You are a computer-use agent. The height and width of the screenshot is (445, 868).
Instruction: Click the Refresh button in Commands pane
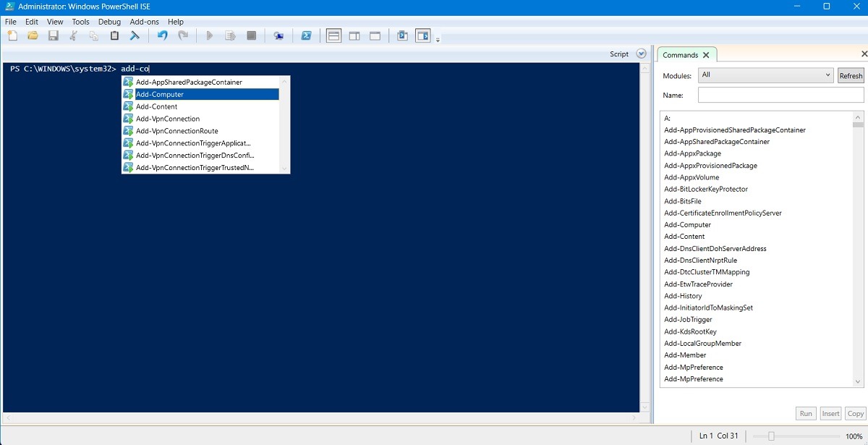coord(851,75)
